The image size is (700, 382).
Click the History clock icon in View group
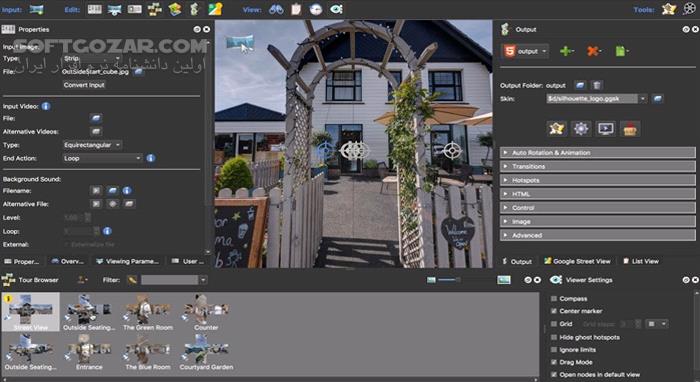point(316,9)
